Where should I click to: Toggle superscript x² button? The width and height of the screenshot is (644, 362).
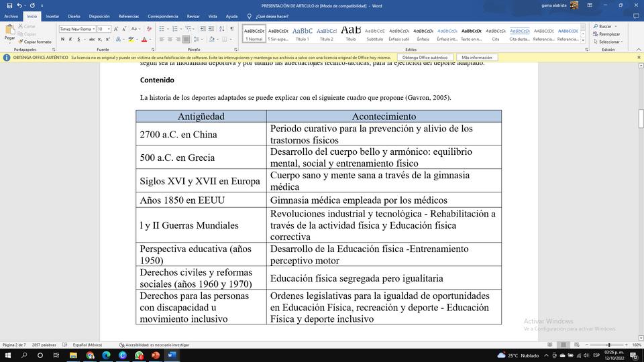107,40
